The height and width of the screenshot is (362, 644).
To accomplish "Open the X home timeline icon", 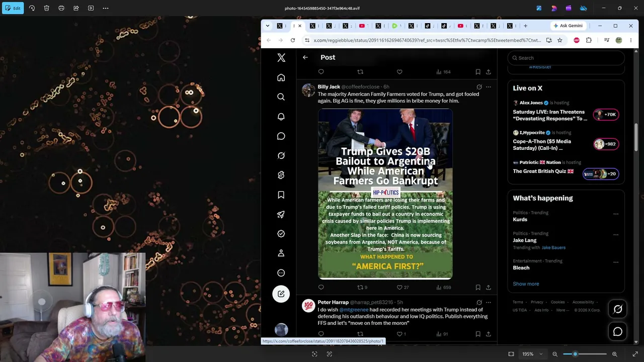I will (281, 77).
